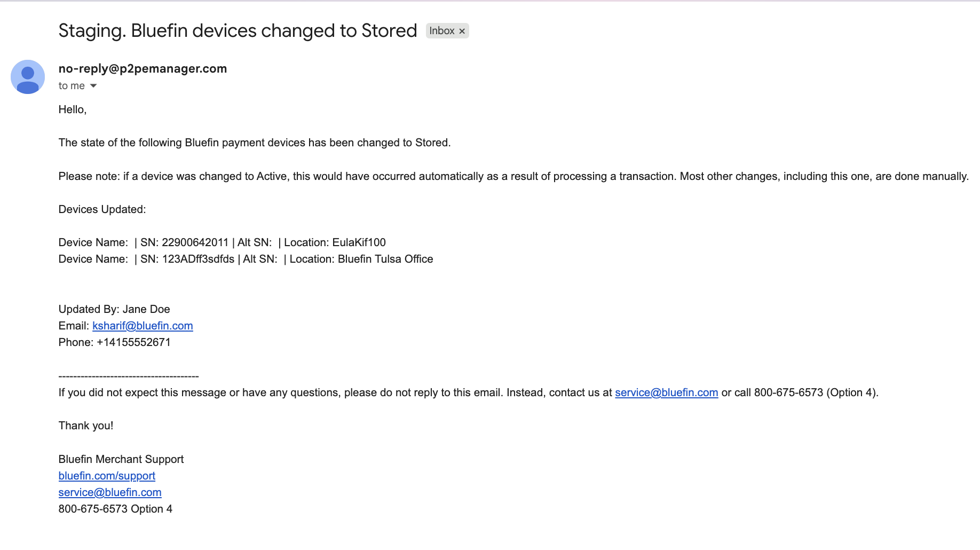The height and width of the screenshot is (550, 980).
Task: Click the sender's profile avatar icon
Action: coord(28,77)
